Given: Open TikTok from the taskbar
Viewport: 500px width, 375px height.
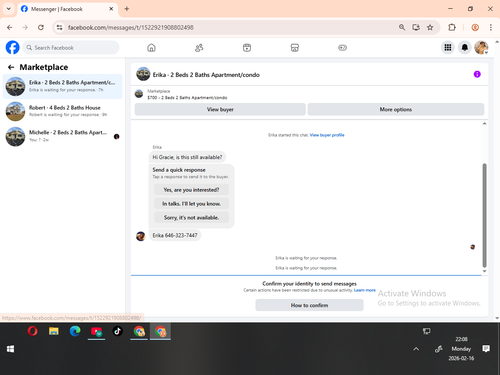Looking at the screenshot, I should tap(117, 331).
